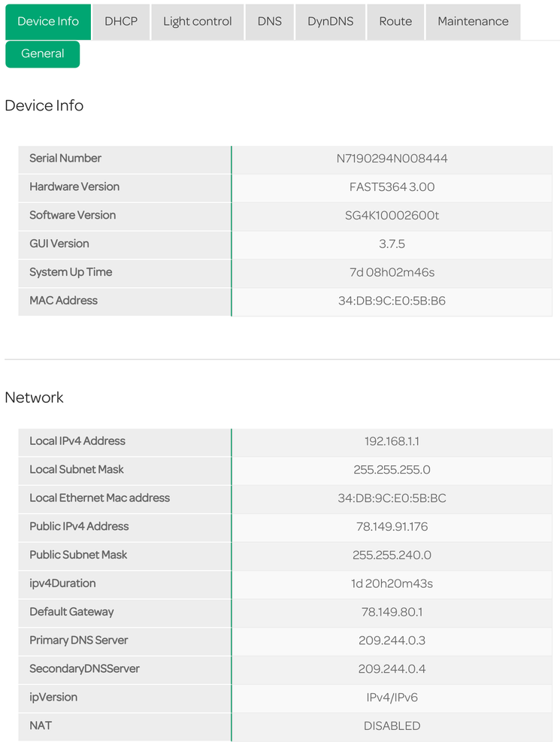Click the default gateway value 78.149.80.1
This screenshot has height=751, width=560.
pyautogui.click(x=392, y=612)
